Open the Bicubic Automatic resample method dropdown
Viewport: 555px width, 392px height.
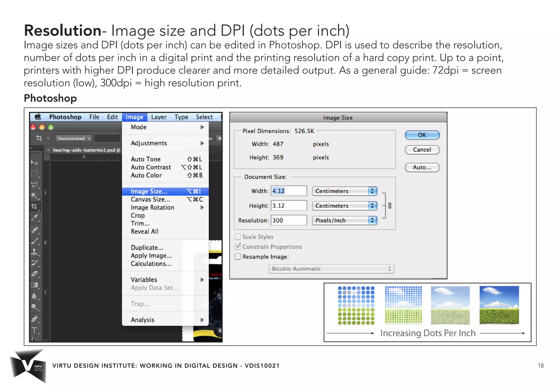331,269
